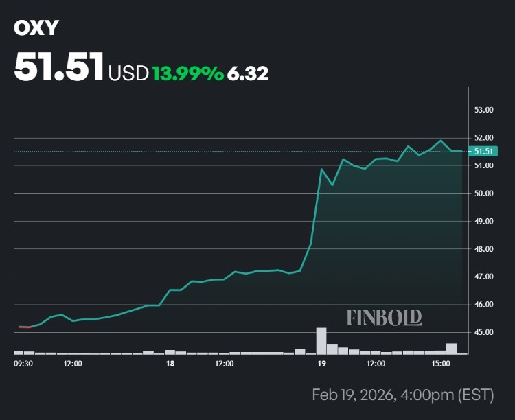515x420 pixels.
Task: Click the 50.00 price axis label
Action: (484, 194)
